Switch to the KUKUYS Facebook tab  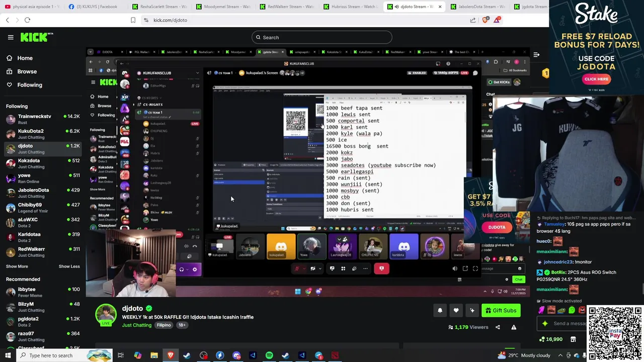click(x=94, y=7)
